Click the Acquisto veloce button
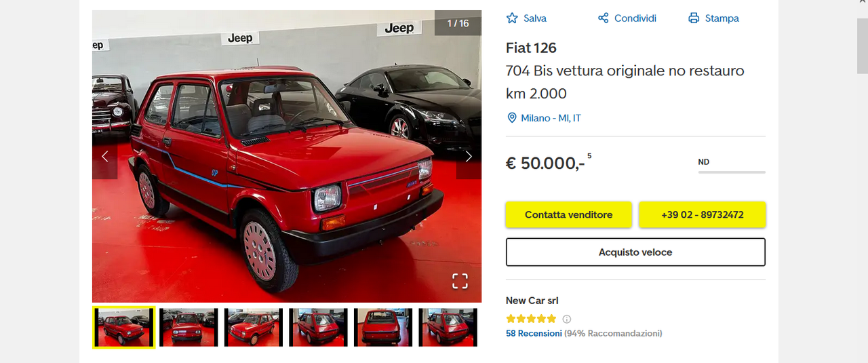 tap(635, 252)
